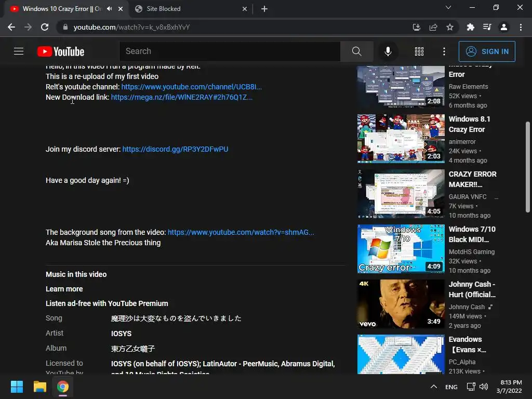Open File Explorer from taskbar
532x399 pixels.
(x=39, y=387)
